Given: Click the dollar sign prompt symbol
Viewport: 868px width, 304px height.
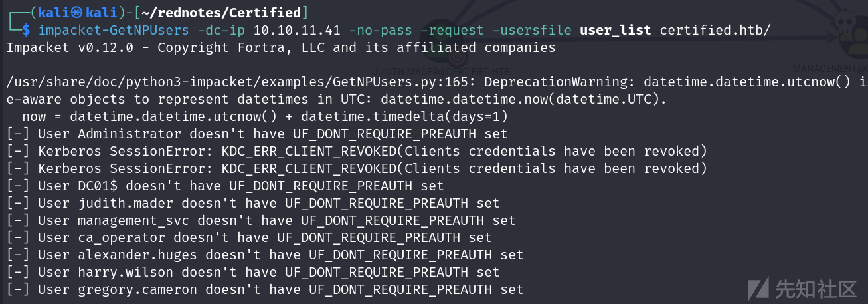Looking at the screenshot, I should click(x=26, y=30).
